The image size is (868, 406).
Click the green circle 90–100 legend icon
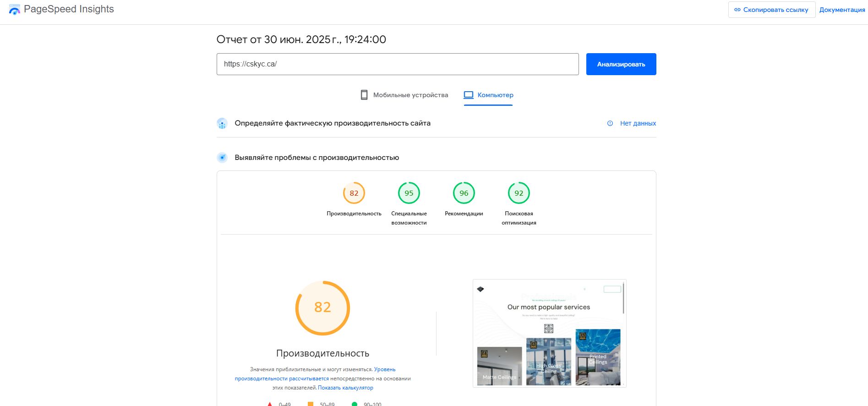(x=355, y=404)
